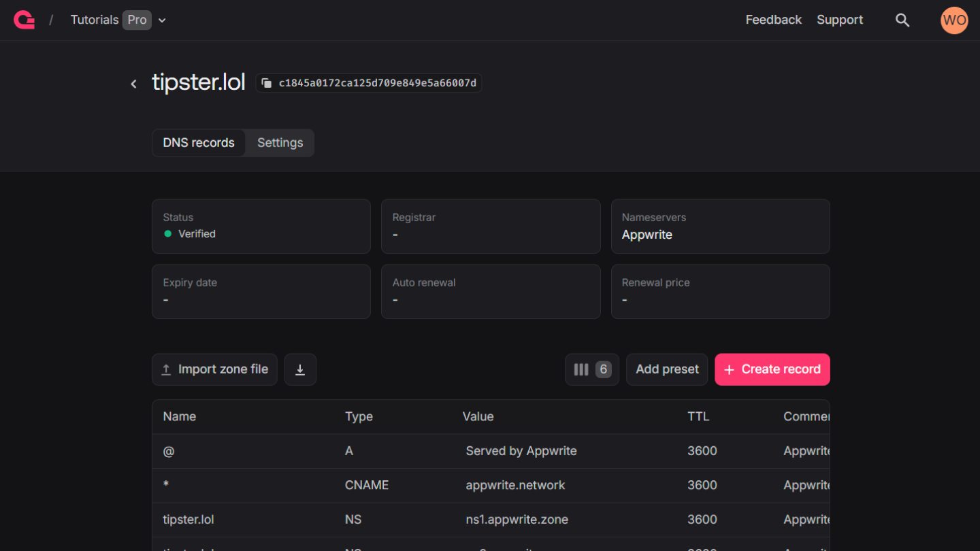This screenshot has width=980, height=551.
Task: Click the tipster.lol NS record name
Action: coord(189,520)
